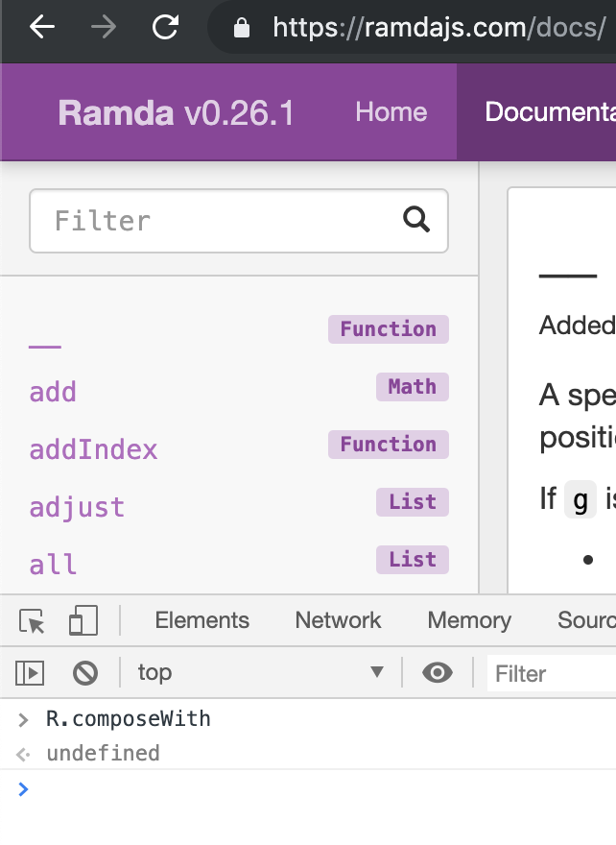The width and height of the screenshot is (616, 845).
Task: Click the Math badge next to add
Action: click(412, 386)
